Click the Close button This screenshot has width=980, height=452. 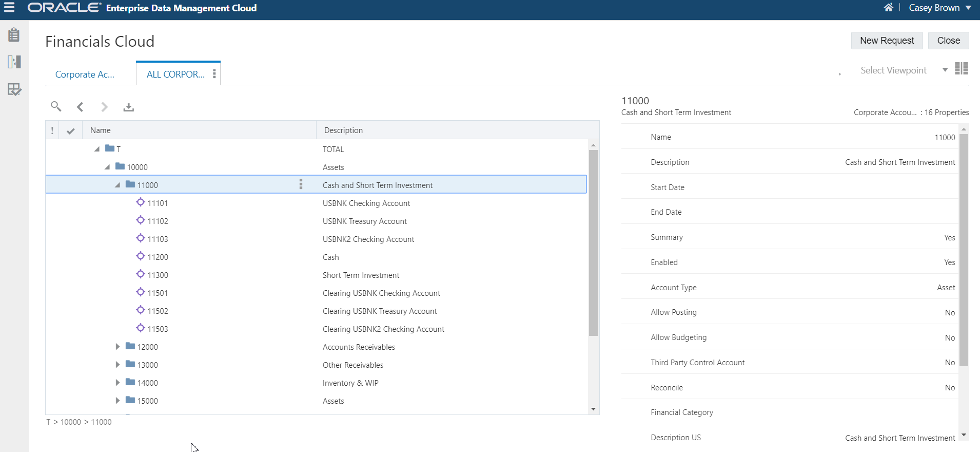pos(948,41)
